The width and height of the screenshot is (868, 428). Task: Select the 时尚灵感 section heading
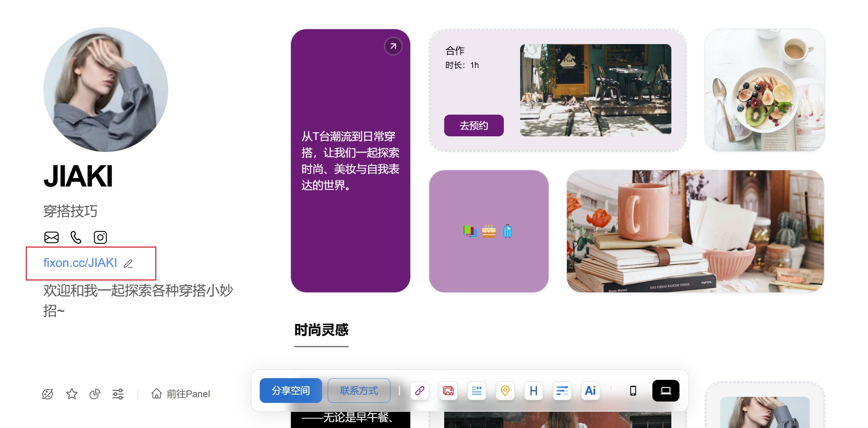321,330
